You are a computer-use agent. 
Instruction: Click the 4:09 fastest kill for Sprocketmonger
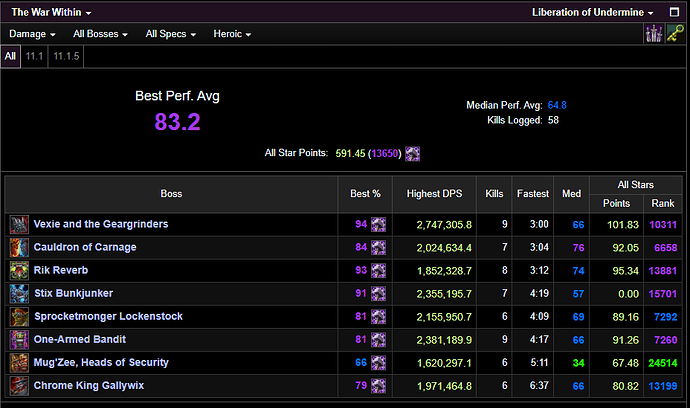click(539, 316)
